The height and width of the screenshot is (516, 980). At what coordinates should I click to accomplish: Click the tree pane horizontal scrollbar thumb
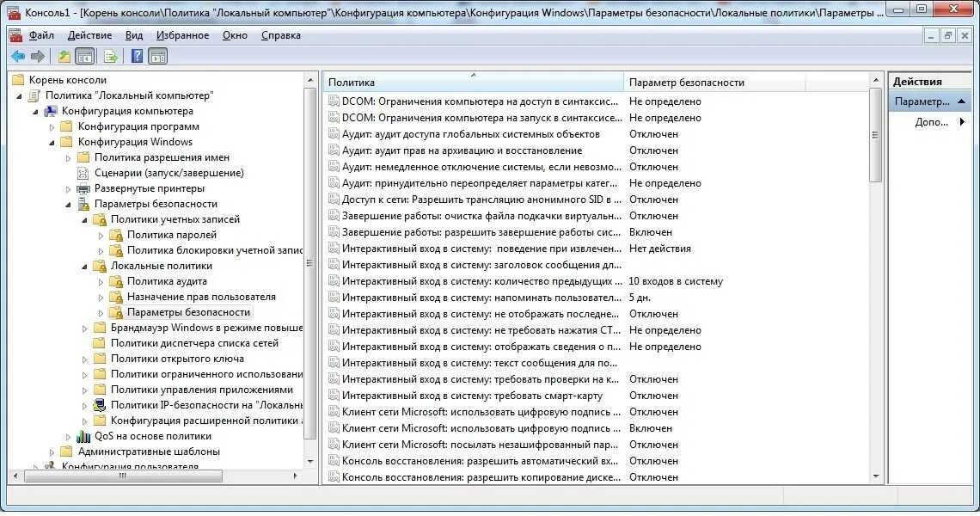point(122,476)
